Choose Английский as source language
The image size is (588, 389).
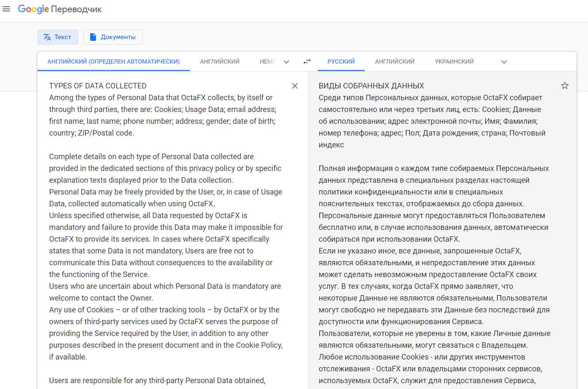(x=219, y=61)
